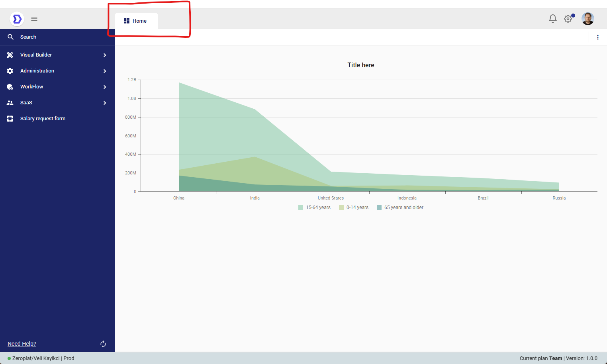Toggle the 15-64 years legend series
607x364 pixels.
pyautogui.click(x=314, y=207)
